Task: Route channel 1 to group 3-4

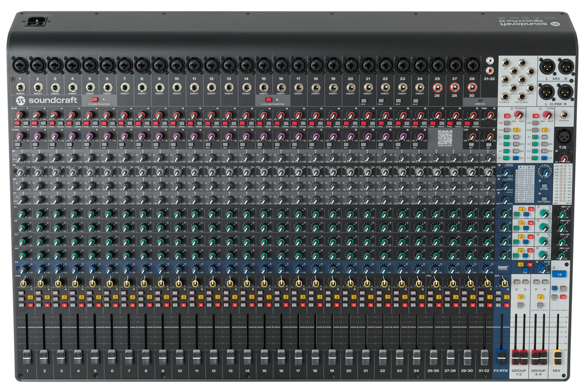Action: (x=22, y=305)
